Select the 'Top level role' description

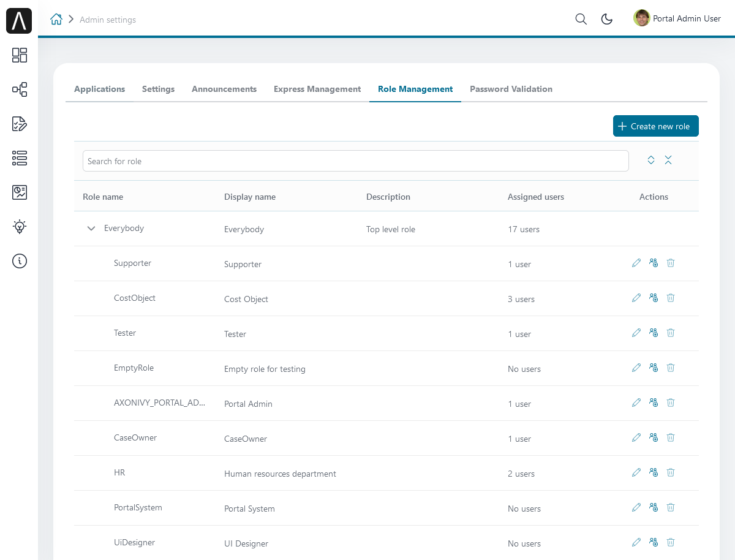pos(391,229)
